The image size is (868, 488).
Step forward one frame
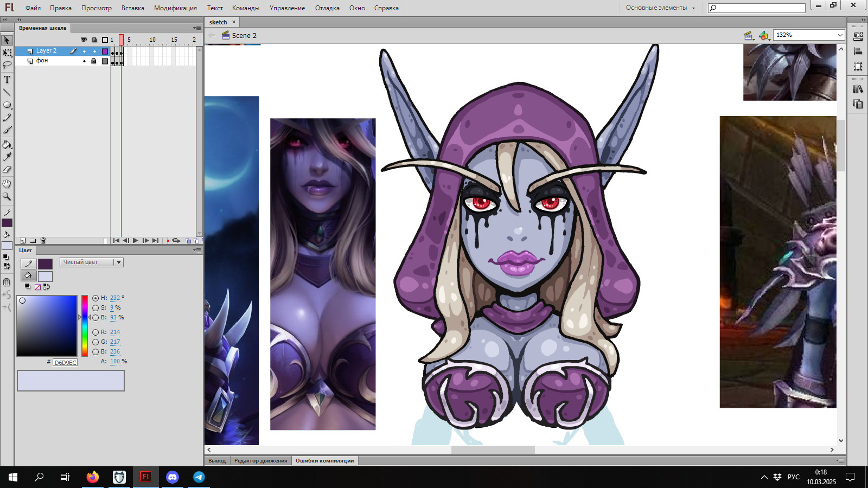(x=145, y=241)
